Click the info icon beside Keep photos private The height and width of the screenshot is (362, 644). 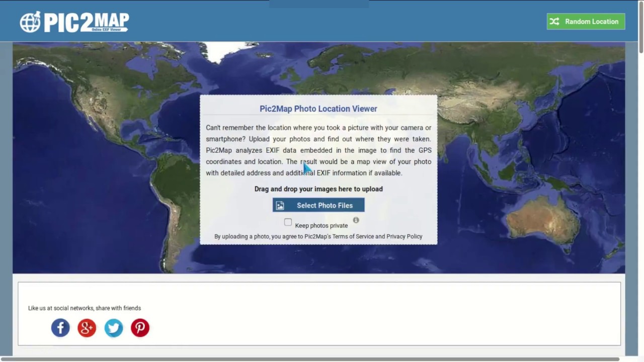tap(356, 220)
